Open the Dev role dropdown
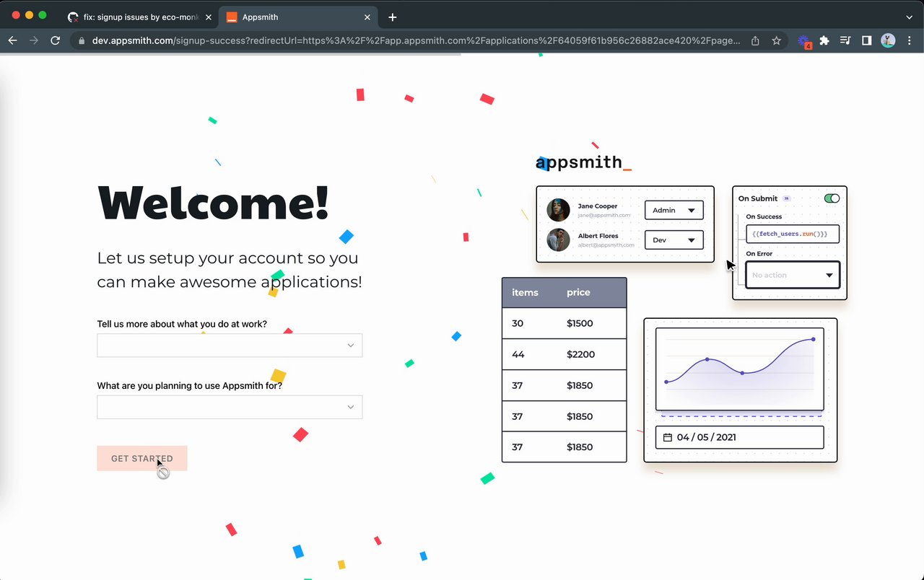 pyautogui.click(x=674, y=240)
